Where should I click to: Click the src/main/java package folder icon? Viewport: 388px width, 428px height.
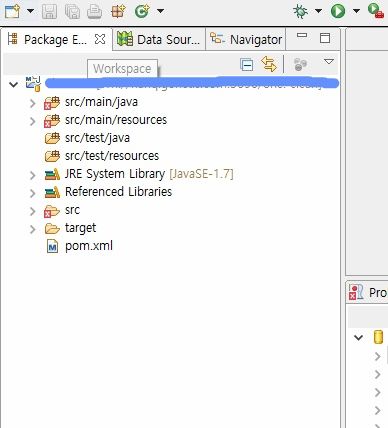[x=52, y=102]
